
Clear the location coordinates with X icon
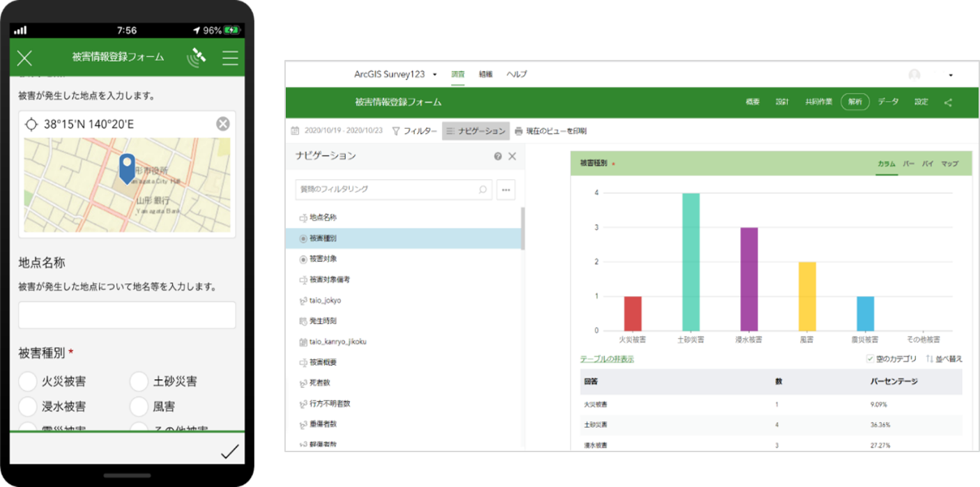[222, 124]
